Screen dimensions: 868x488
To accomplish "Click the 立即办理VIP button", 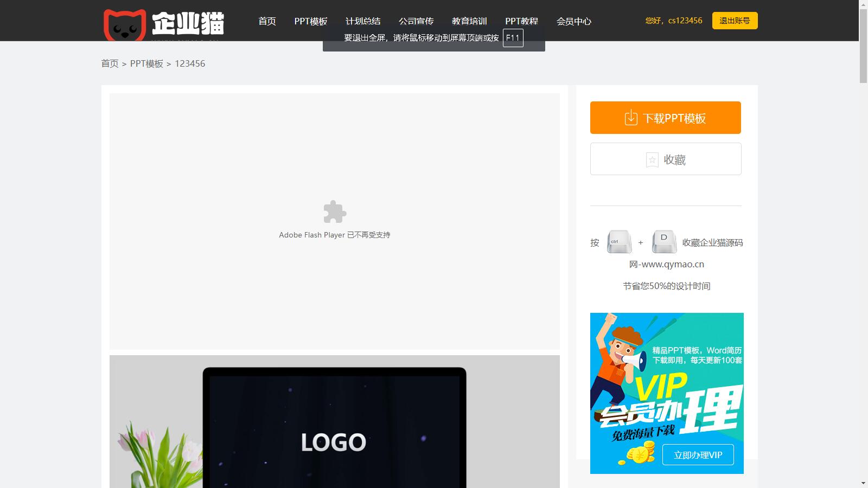I will coord(698,455).
